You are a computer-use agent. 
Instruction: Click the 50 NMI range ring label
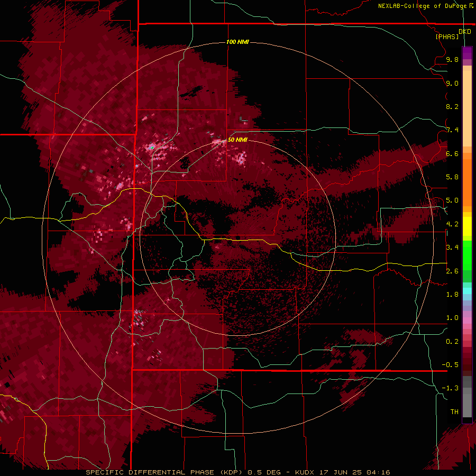(x=237, y=140)
